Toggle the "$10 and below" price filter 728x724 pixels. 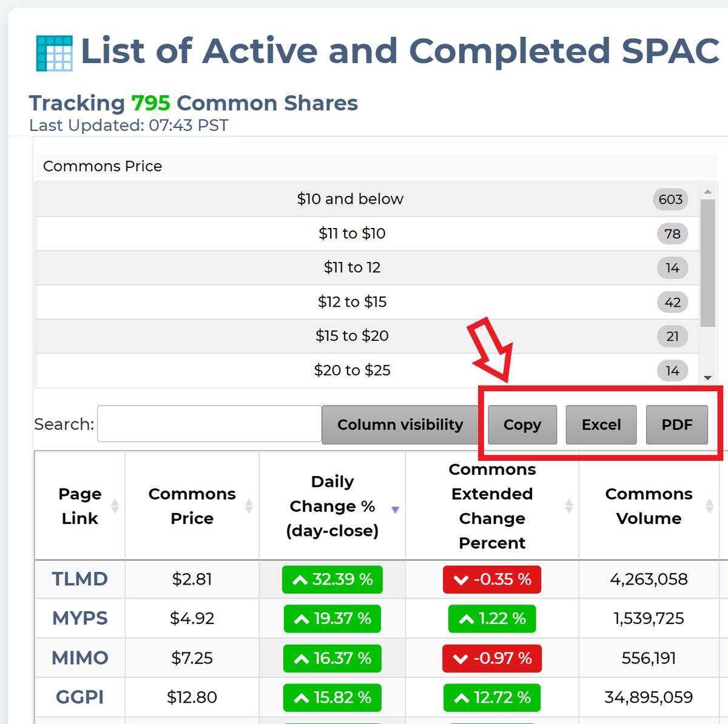pyautogui.click(x=350, y=199)
